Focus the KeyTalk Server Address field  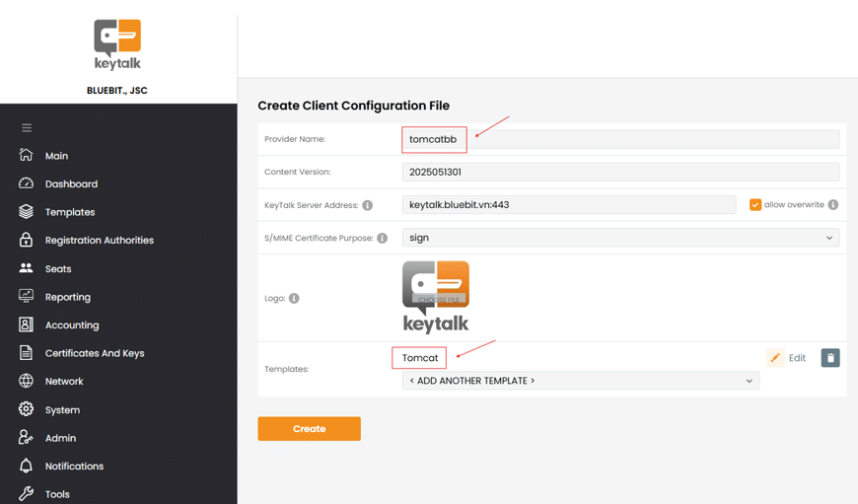568,205
